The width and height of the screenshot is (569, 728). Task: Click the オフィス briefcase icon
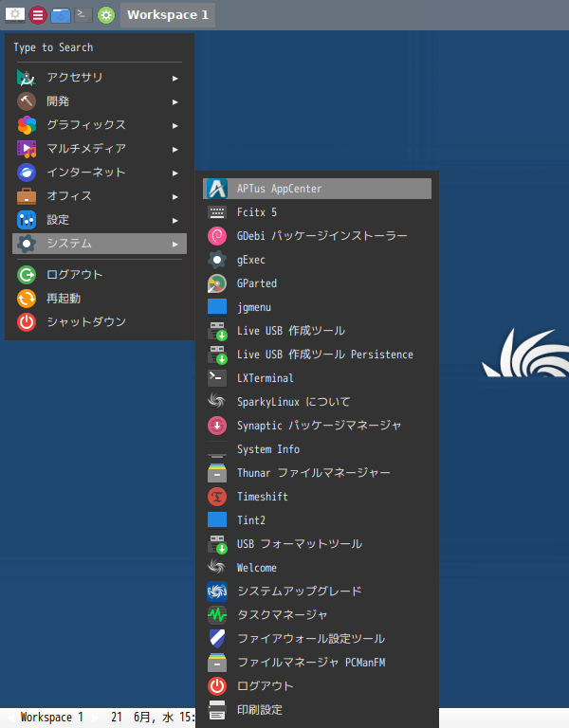[27, 196]
